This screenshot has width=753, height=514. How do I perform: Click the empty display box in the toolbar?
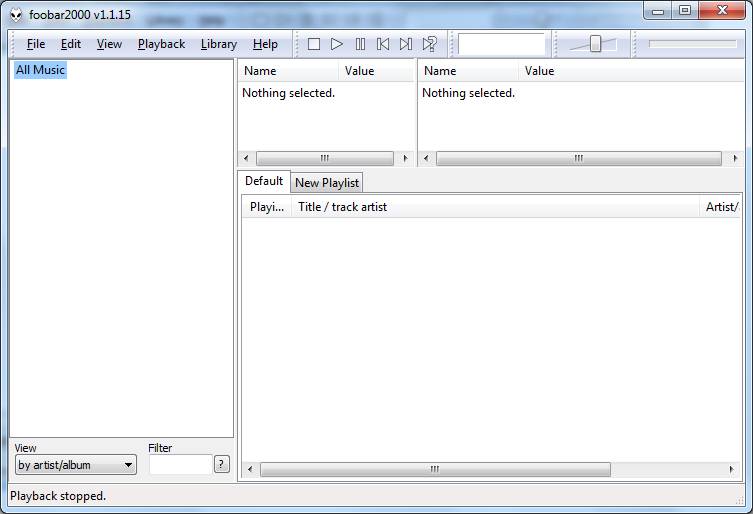tap(501, 44)
